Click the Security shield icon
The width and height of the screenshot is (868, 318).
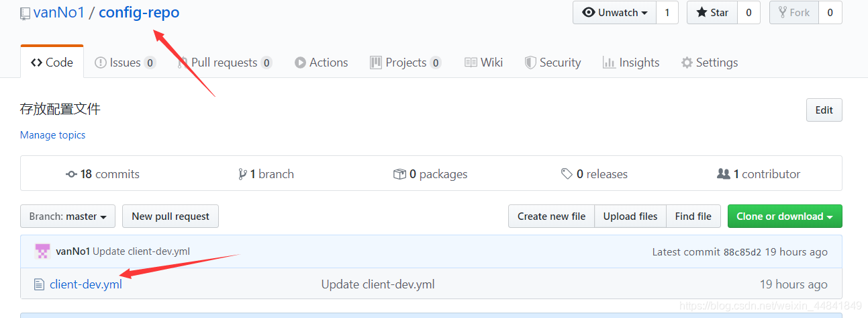point(530,63)
